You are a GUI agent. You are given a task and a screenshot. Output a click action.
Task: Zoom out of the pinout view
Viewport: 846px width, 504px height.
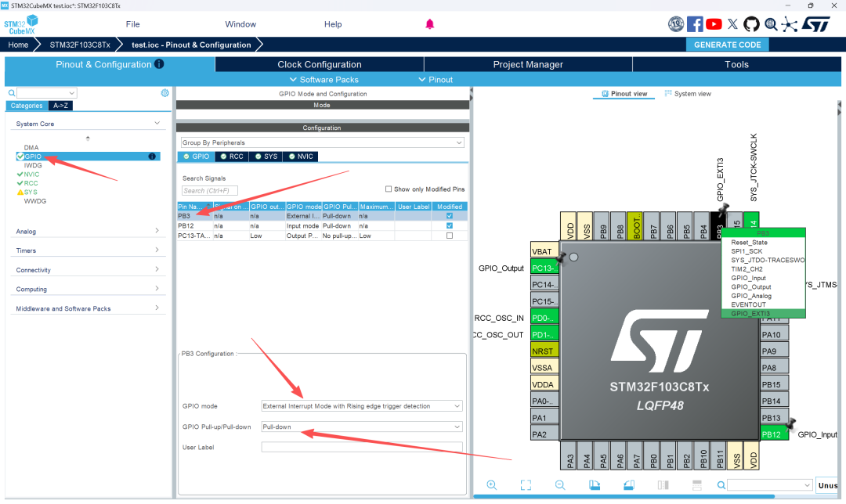[x=560, y=485]
